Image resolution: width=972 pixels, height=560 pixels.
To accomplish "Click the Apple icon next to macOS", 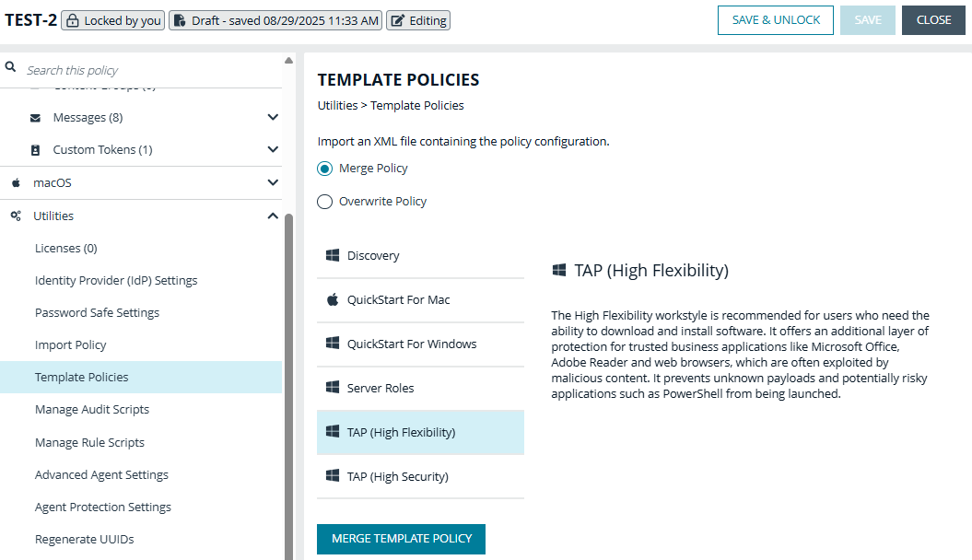I will [15, 182].
